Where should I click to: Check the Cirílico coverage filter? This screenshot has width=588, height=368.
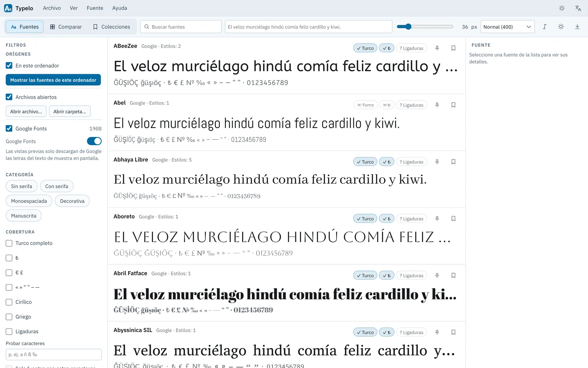click(9, 302)
